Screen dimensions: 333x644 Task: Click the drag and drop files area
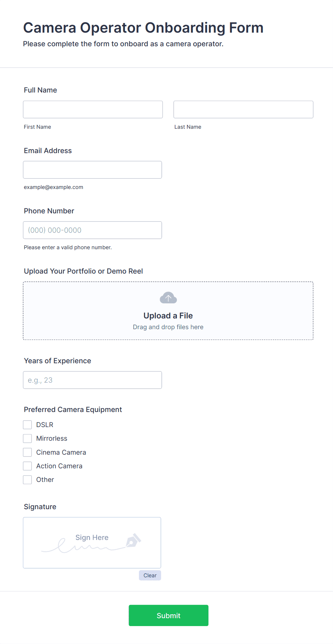168,327
